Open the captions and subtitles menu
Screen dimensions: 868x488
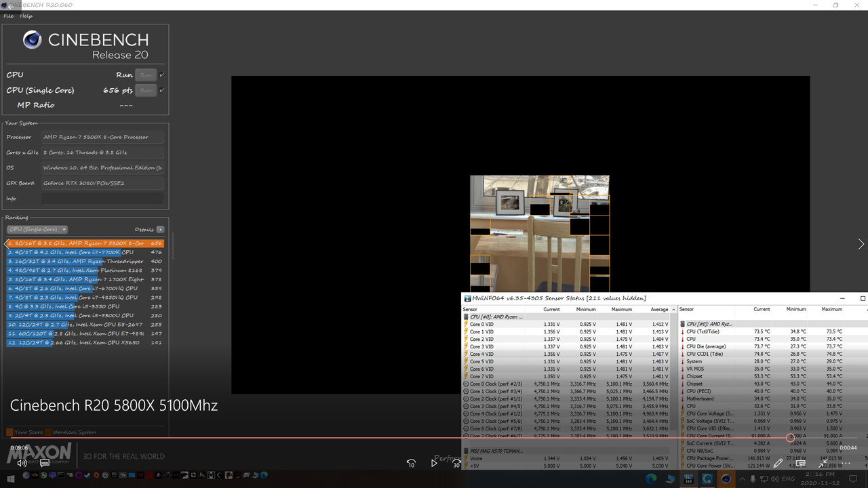[45, 463]
